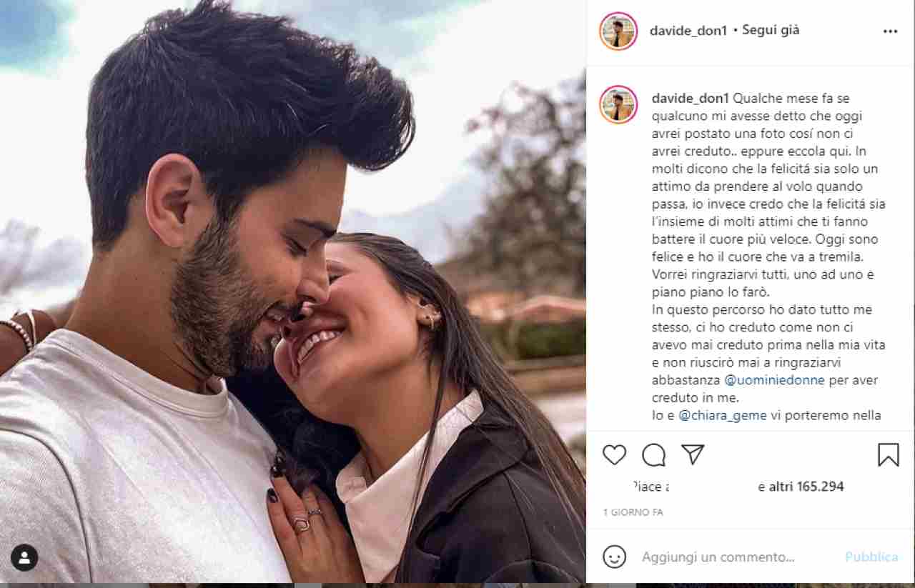The image size is (915, 588).
Task: Open davide_don1 profile picture in header
Action: click(x=618, y=31)
